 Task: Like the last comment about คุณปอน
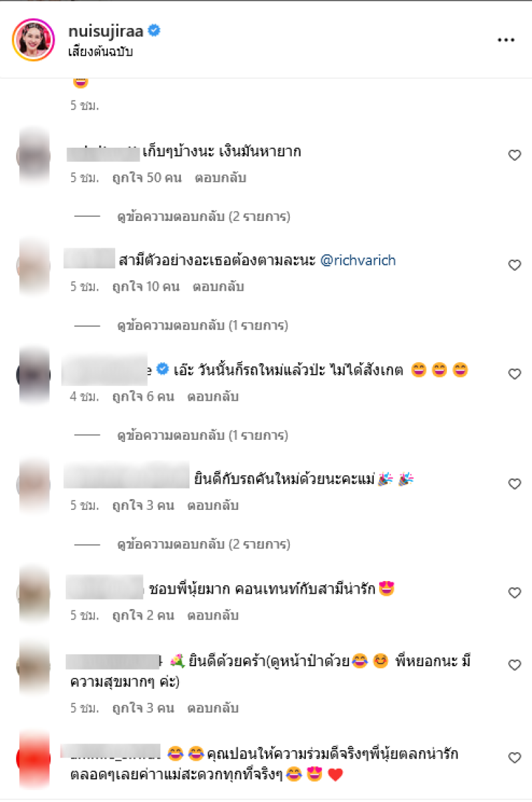(514, 757)
